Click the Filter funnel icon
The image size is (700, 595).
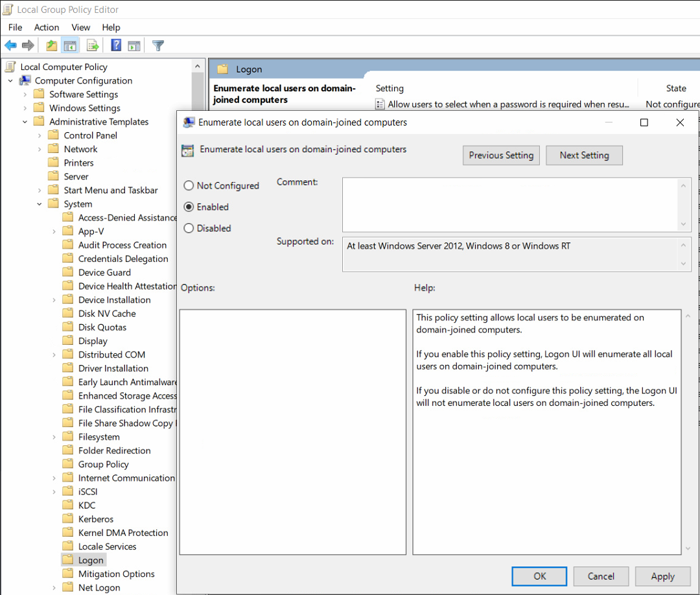click(158, 45)
